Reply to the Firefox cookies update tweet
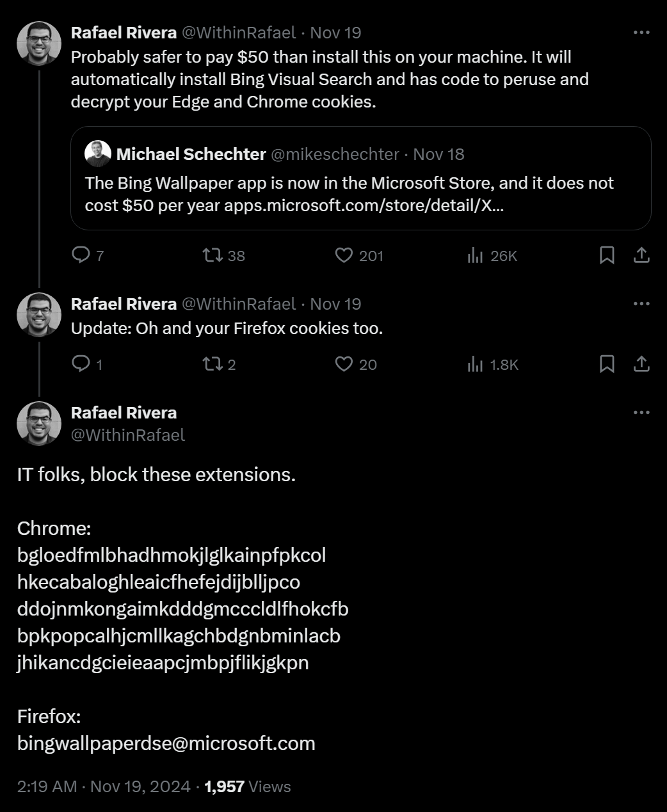 pyautogui.click(x=81, y=364)
